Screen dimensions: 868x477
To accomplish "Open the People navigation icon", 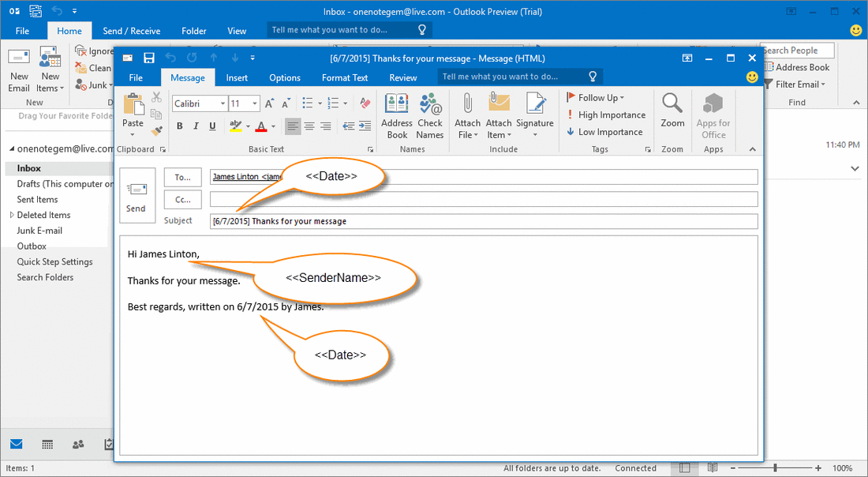I will 77,444.
